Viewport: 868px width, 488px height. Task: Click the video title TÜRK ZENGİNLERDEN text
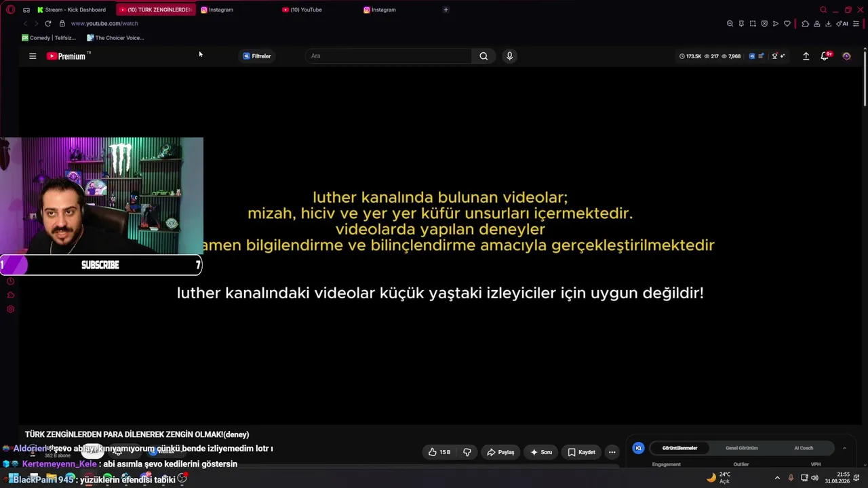[x=137, y=434]
